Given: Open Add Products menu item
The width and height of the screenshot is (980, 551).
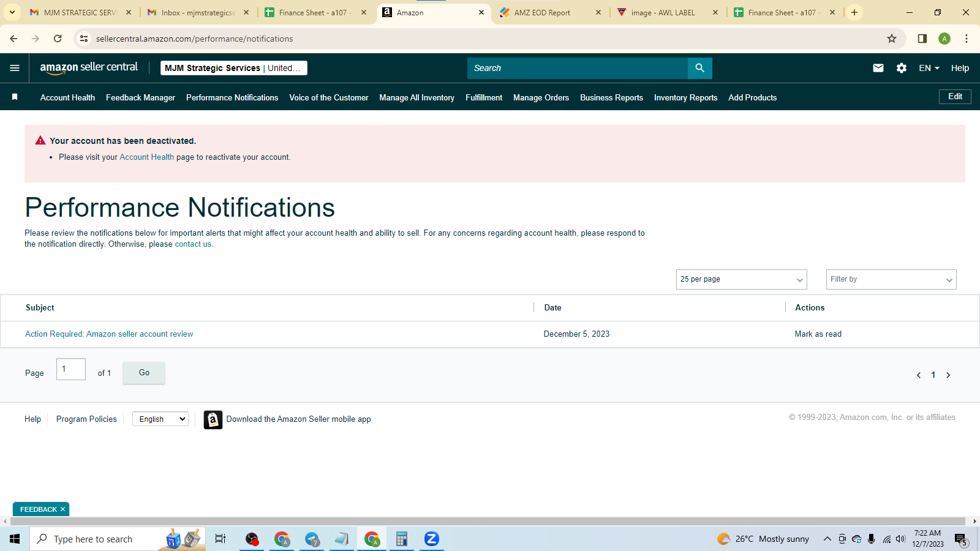Looking at the screenshot, I should tap(752, 97).
